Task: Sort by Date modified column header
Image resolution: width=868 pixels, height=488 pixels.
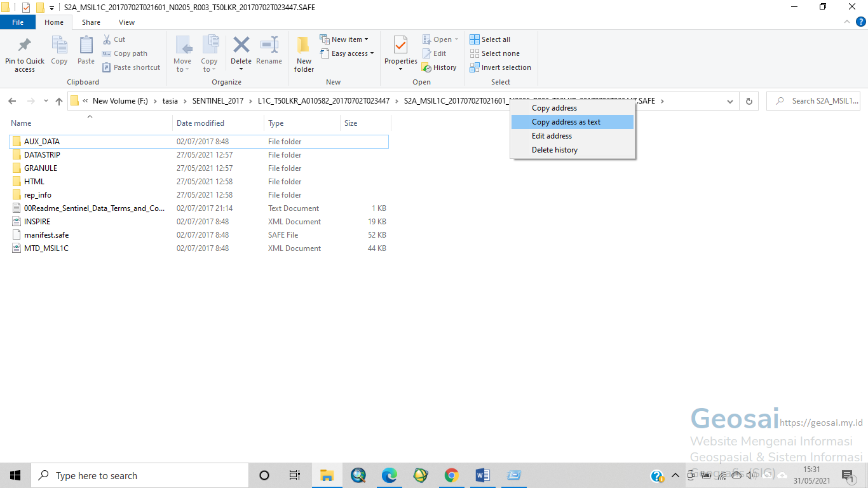Action: click(x=218, y=123)
